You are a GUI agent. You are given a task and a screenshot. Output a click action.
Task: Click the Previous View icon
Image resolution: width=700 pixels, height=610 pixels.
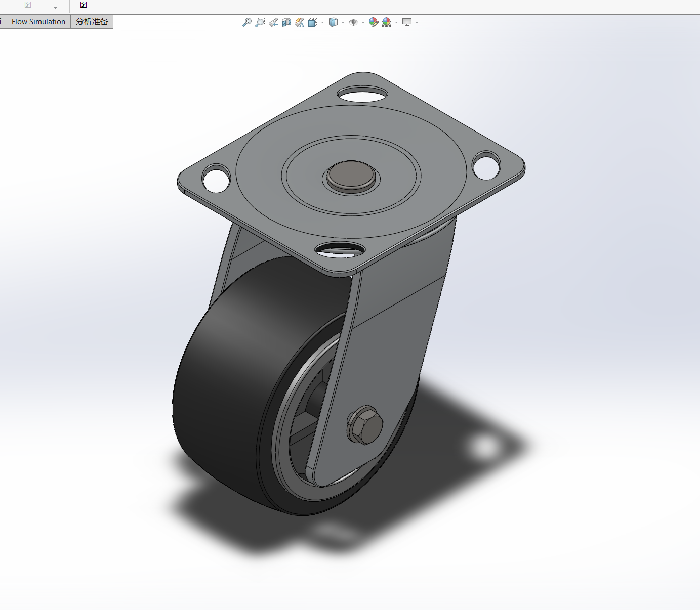[273, 22]
